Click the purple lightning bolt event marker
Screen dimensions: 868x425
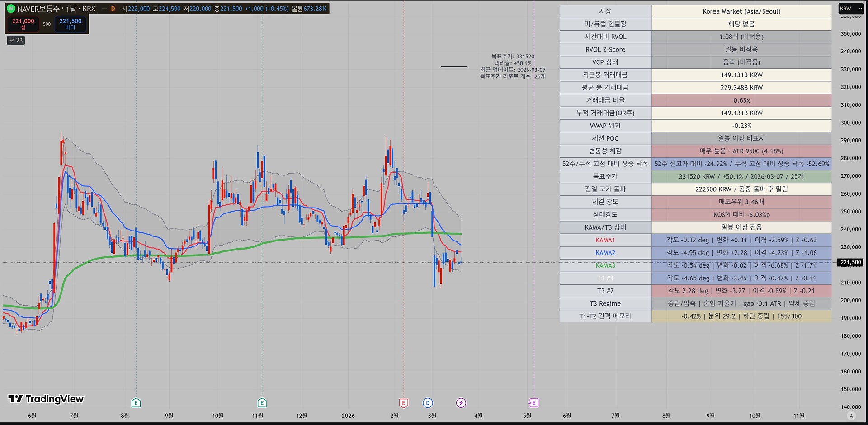coord(461,403)
